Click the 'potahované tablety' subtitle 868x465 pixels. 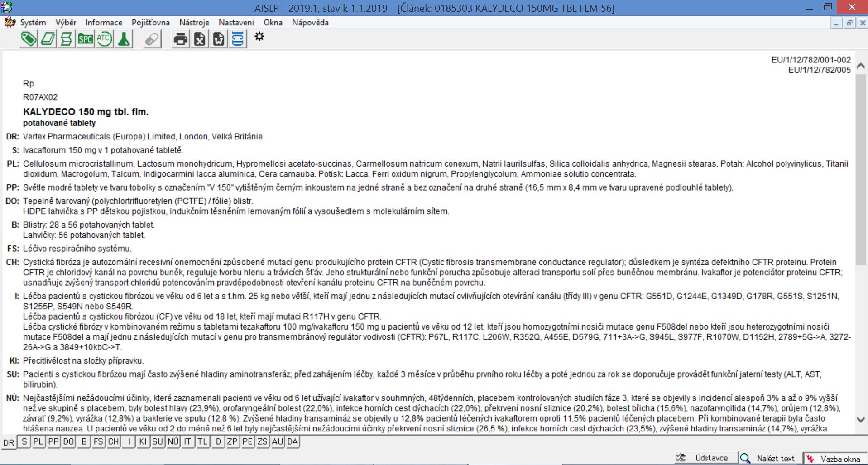[59, 123]
